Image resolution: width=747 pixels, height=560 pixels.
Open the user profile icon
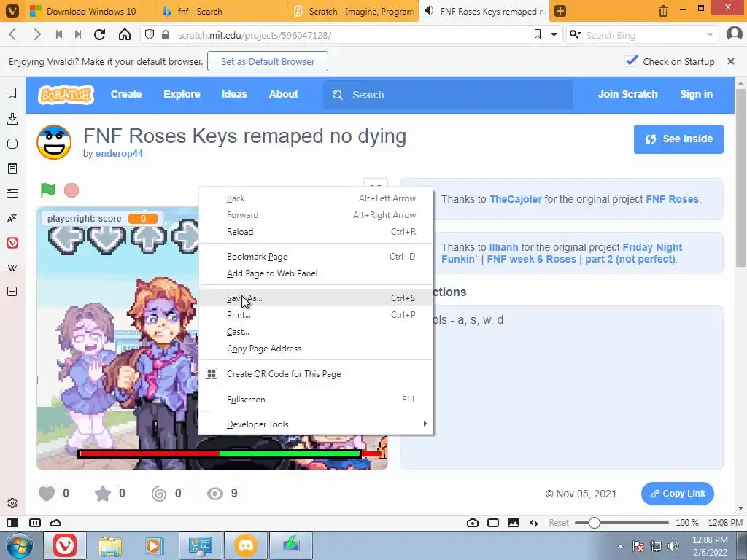[x=734, y=34]
